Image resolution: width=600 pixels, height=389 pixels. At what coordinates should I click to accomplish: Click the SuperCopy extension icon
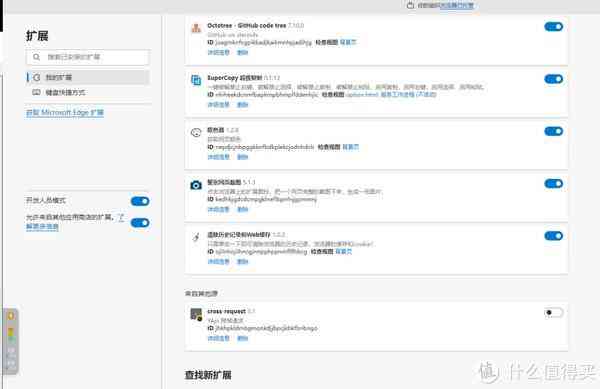click(x=196, y=80)
